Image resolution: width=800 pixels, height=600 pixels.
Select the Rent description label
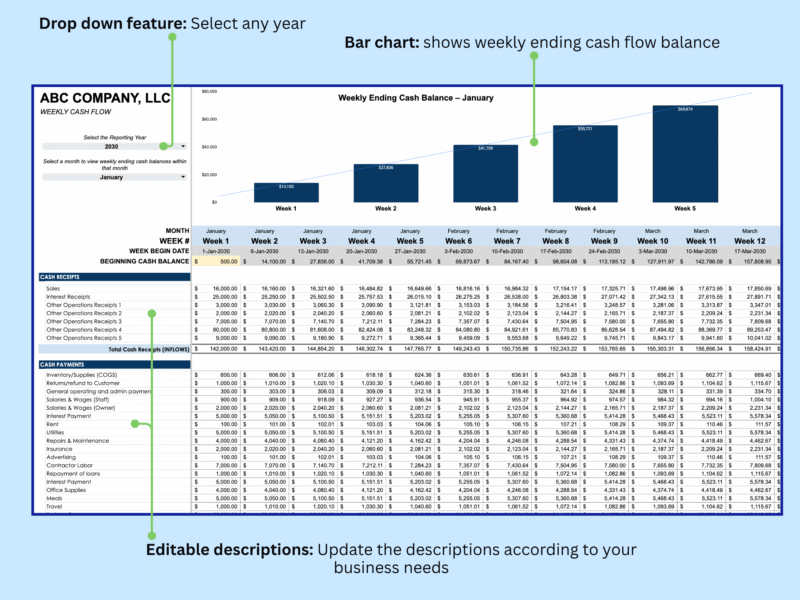pyautogui.click(x=52, y=424)
